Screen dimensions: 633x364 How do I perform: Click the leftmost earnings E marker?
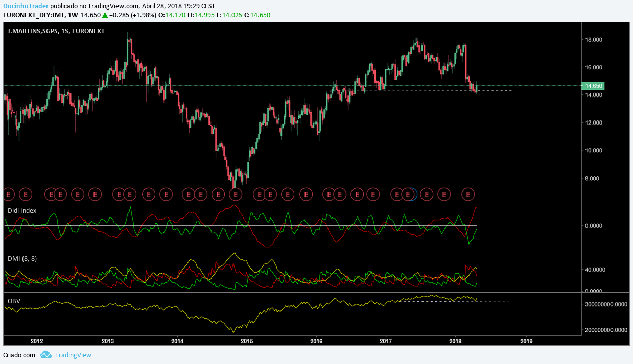coord(7,194)
